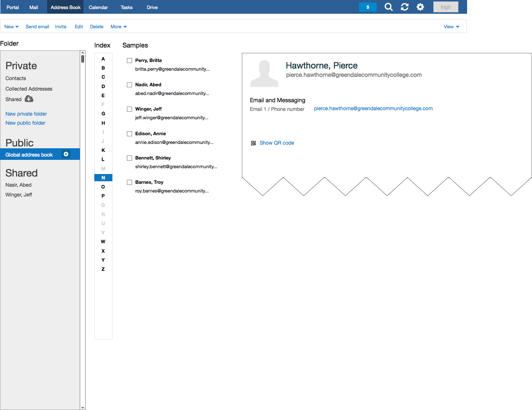The width and height of the screenshot is (532, 410).
Task: Click Send email in toolbar
Action: pos(37,26)
